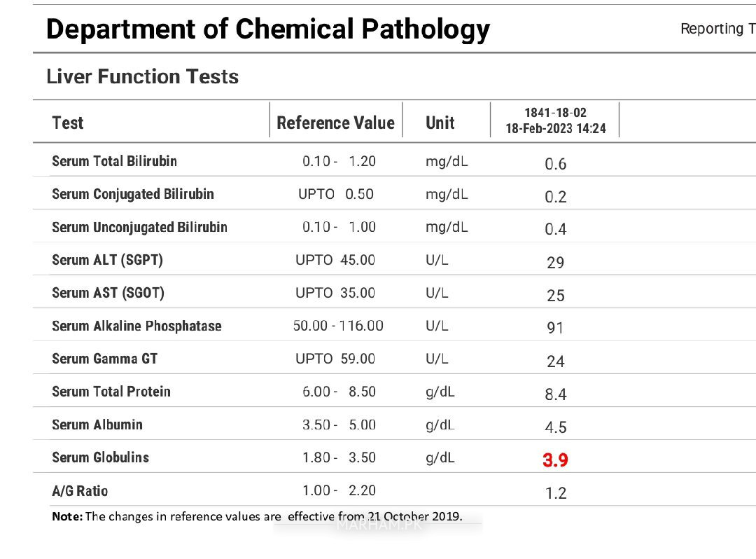Viewport: 756px width, 559px height.
Task: Select the Liver Function Tests section title
Action: point(142,76)
